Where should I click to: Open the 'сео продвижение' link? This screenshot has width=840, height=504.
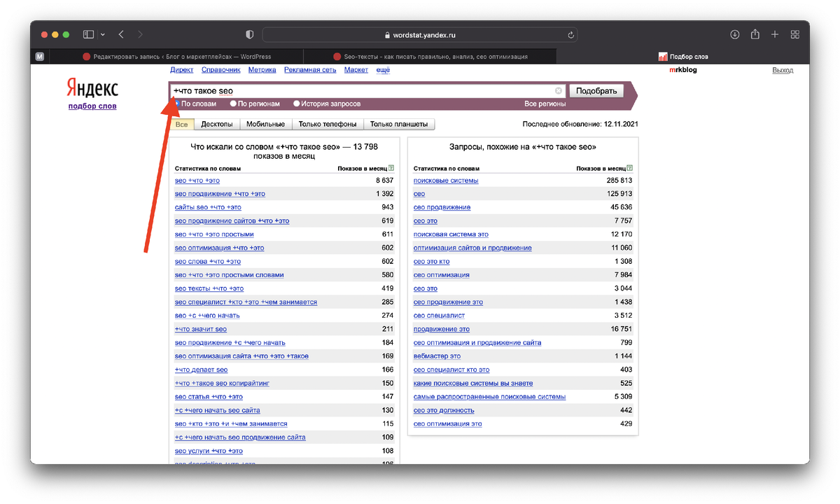(x=442, y=207)
